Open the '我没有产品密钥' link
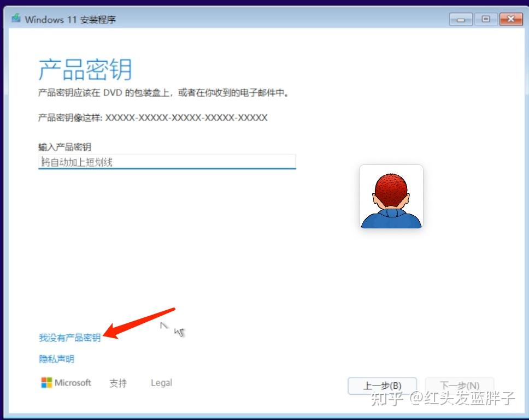The image size is (529, 420). coord(70,338)
